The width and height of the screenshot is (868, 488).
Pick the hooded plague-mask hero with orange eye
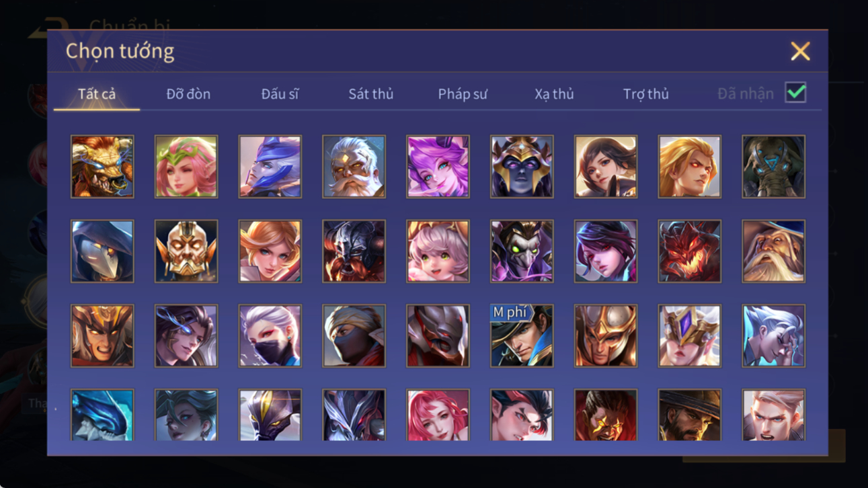click(102, 251)
